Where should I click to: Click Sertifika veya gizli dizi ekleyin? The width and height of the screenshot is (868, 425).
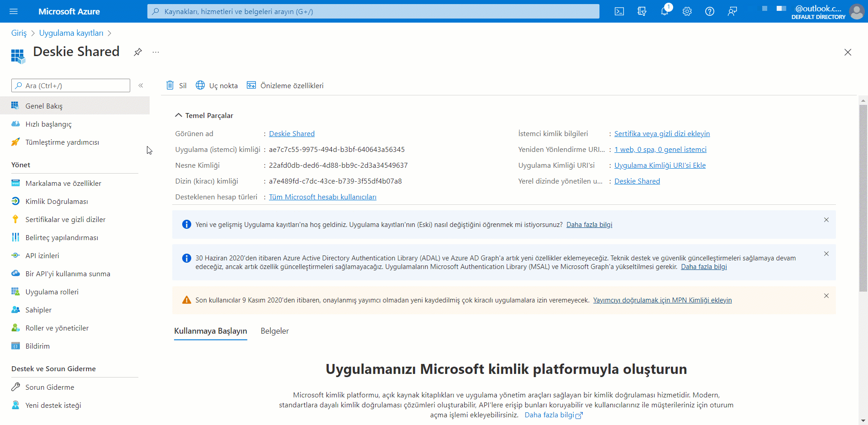pyautogui.click(x=662, y=133)
